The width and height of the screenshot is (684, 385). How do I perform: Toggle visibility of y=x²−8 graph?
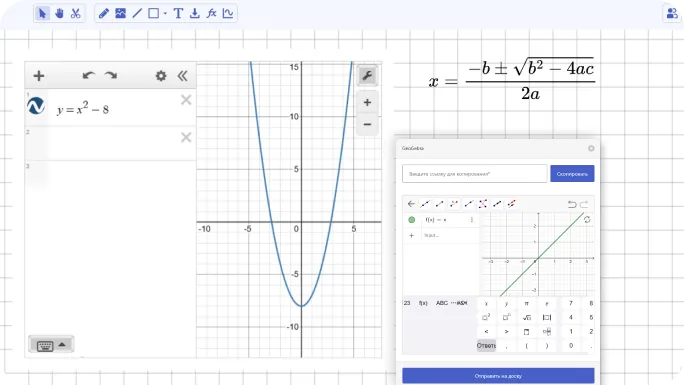36,106
